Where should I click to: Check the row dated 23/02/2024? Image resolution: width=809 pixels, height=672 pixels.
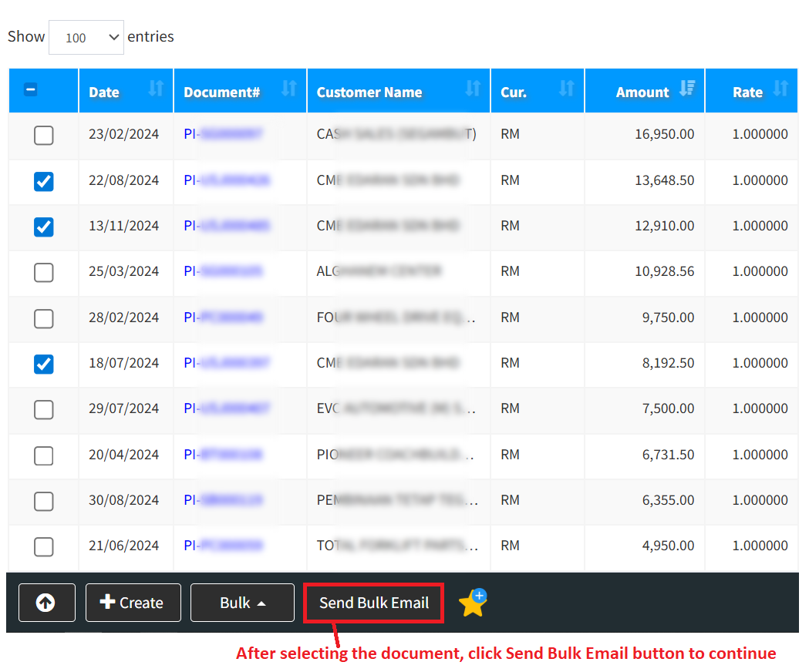44,136
